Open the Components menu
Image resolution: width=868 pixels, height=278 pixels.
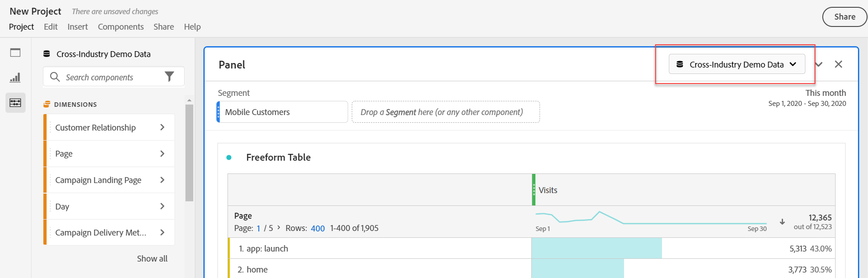121,27
